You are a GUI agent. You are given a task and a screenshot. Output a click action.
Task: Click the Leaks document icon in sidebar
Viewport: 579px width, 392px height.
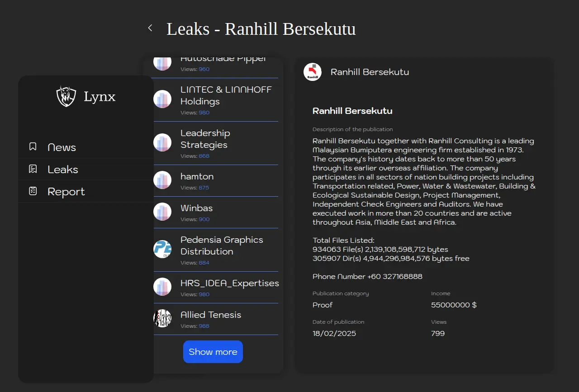(33, 169)
